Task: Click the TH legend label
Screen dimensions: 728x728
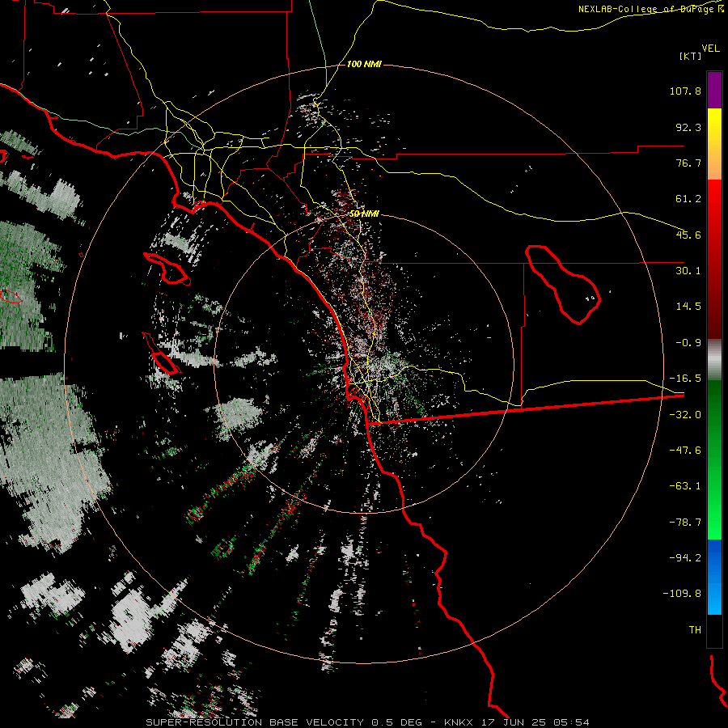Action: click(695, 629)
